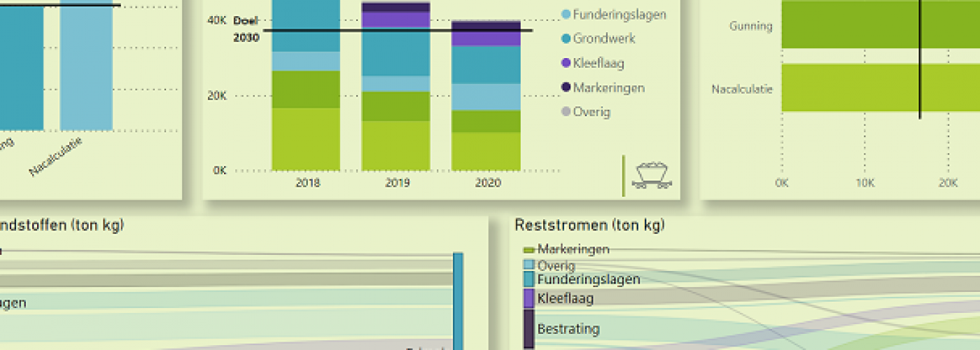
Task: Click the Reststromen (ton kg) chart title
Action: point(589,225)
